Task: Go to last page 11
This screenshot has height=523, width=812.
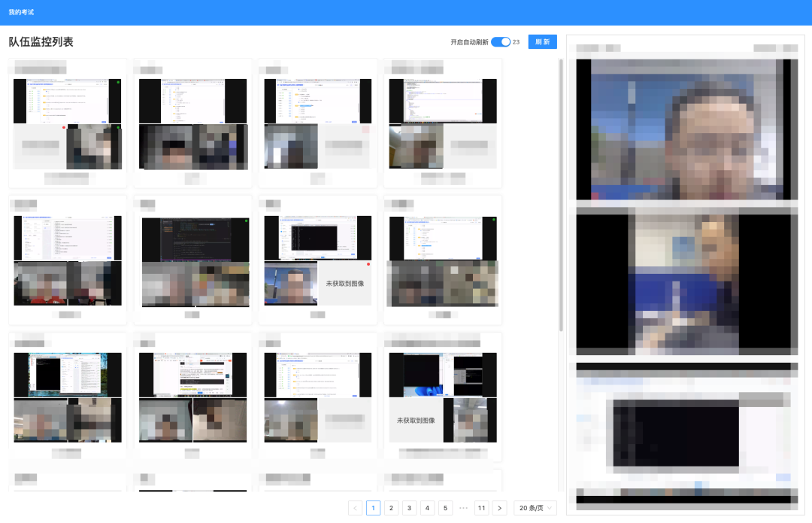Action: point(482,508)
